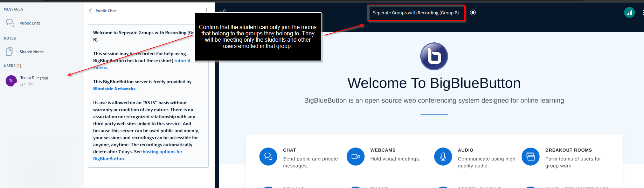Click the blue AUDIO microphone icon
This screenshot has width=644, height=188.
click(x=443, y=156)
